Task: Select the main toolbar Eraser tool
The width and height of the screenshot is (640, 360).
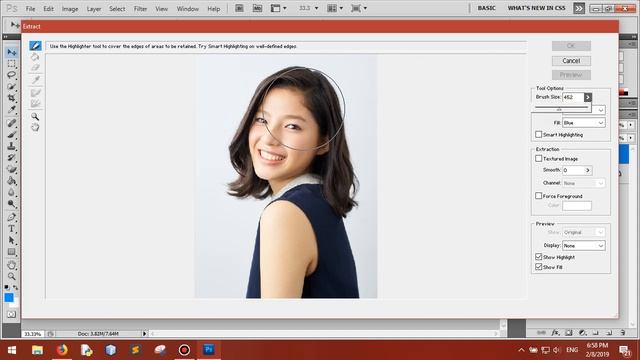Action: (11, 169)
